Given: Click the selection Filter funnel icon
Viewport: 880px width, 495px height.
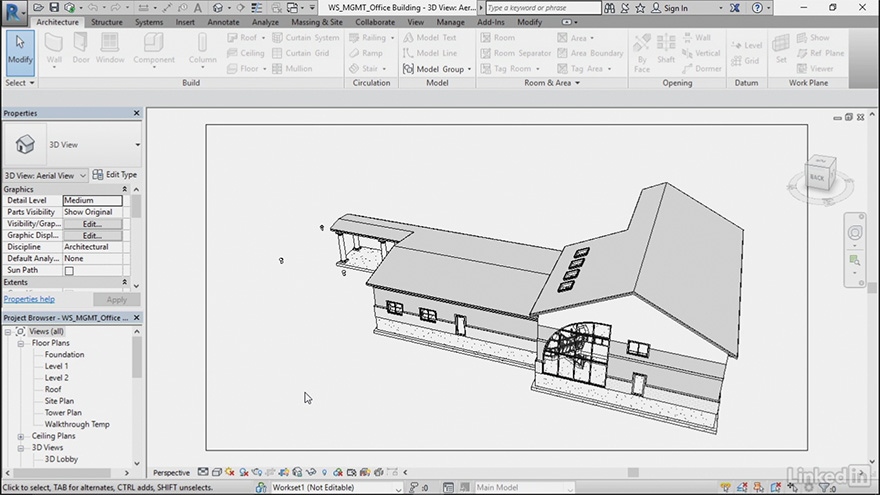Looking at the screenshot, I should pos(823,488).
